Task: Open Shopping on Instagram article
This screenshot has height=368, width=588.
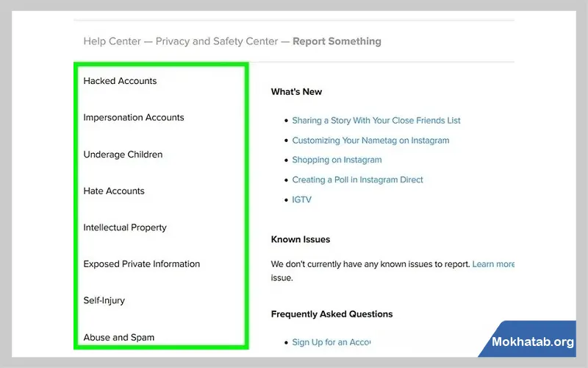Action: pyautogui.click(x=337, y=160)
